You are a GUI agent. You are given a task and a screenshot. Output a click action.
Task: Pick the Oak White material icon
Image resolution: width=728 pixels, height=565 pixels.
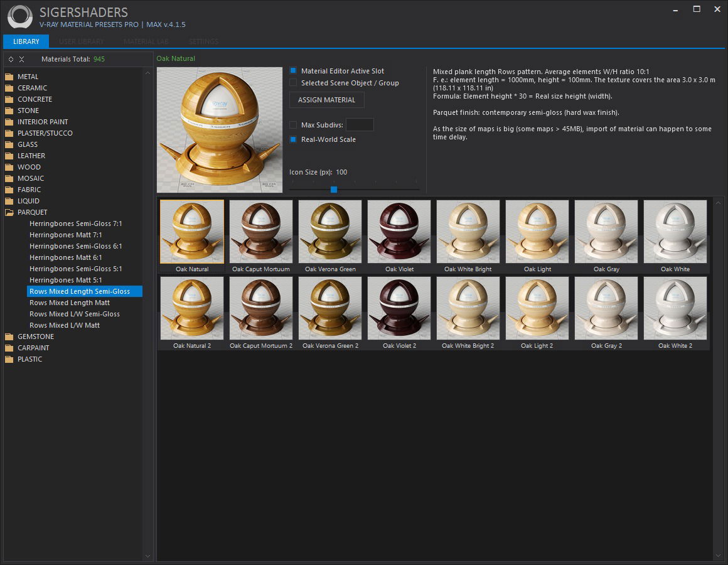(675, 232)
